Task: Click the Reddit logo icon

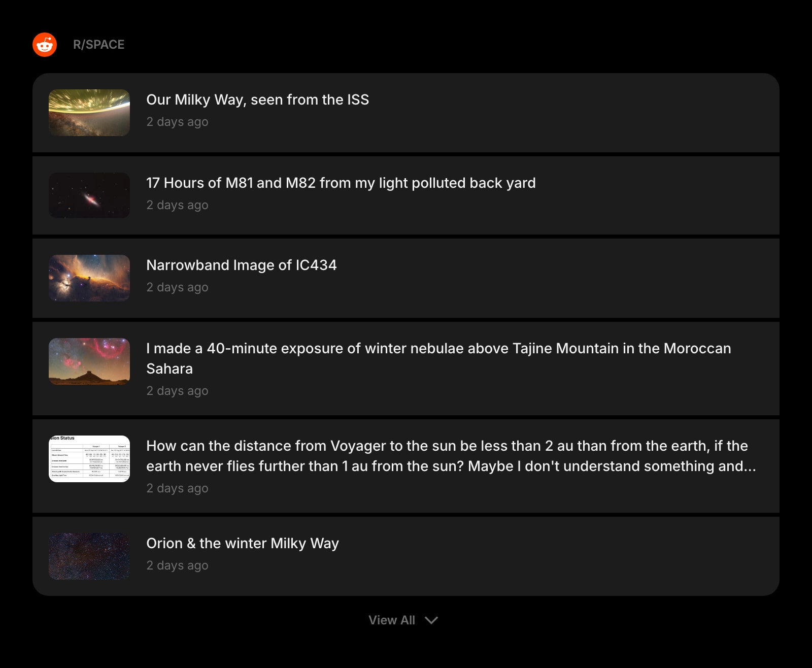Action: [x=45, y=45]
